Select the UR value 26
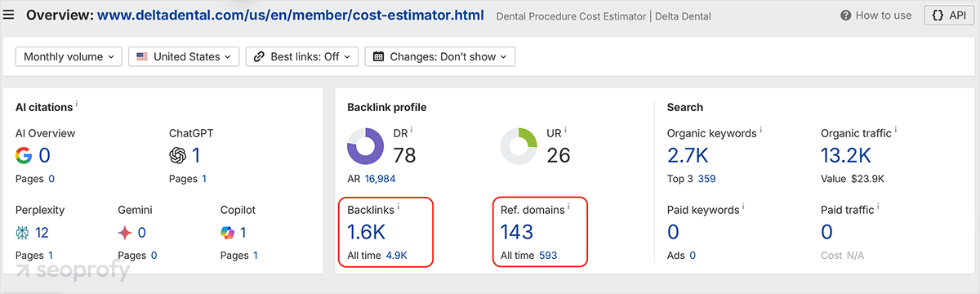 [558, 155]
